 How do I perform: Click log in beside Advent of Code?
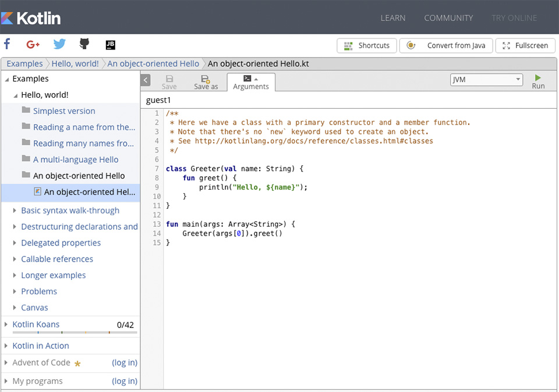[125, 362]
